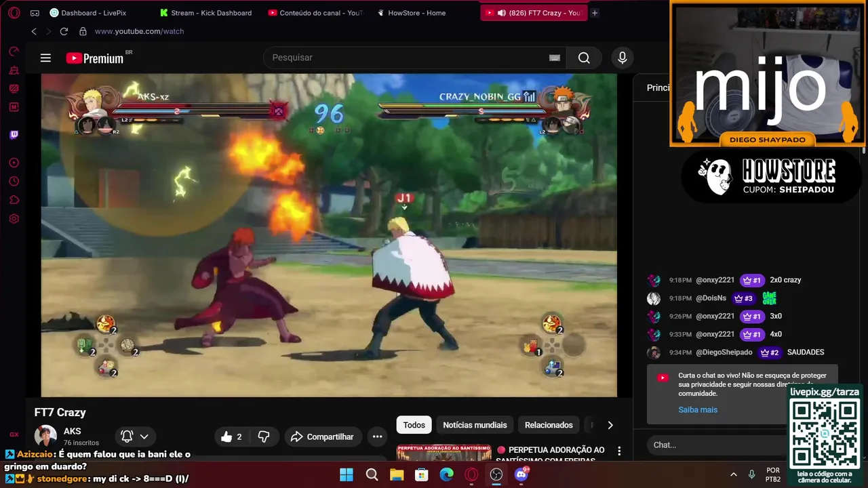
Task: Open the Opera GX main menu icon
Action: (14, 13)
